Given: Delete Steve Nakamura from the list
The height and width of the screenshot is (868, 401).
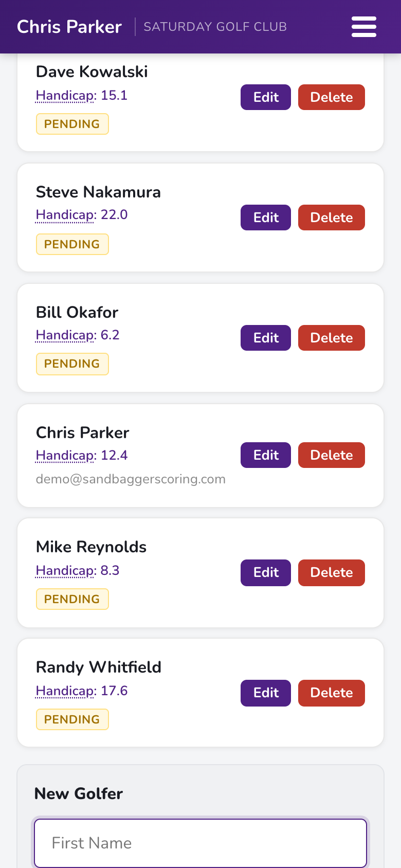Looking at the screenshot, I should point(332,218).
